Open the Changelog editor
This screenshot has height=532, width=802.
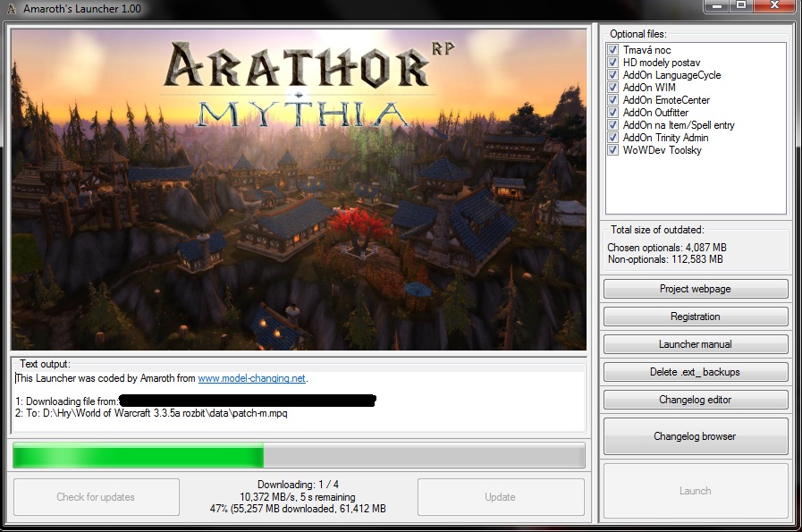click(x=695, y=400)
